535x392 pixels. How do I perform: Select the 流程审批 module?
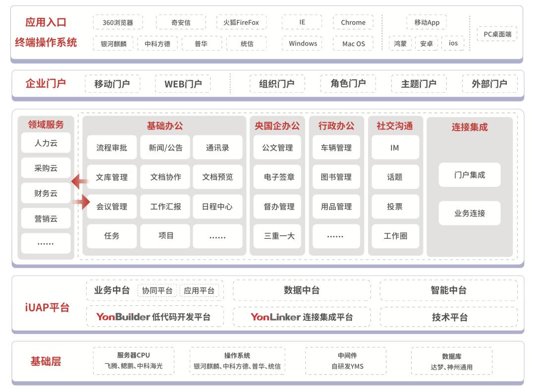(x=110, y=147)
